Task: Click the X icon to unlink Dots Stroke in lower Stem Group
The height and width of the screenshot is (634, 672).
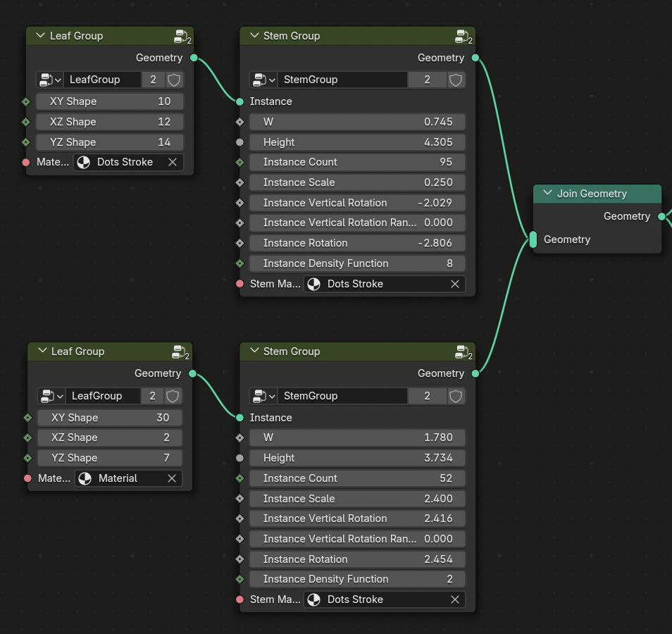Action: [456, 599]
